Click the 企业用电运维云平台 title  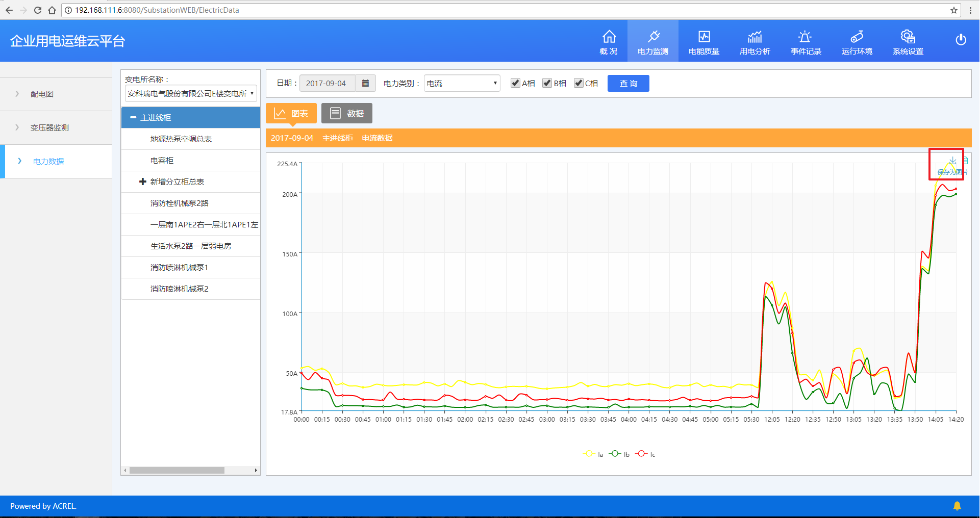(x=67, y=41)
